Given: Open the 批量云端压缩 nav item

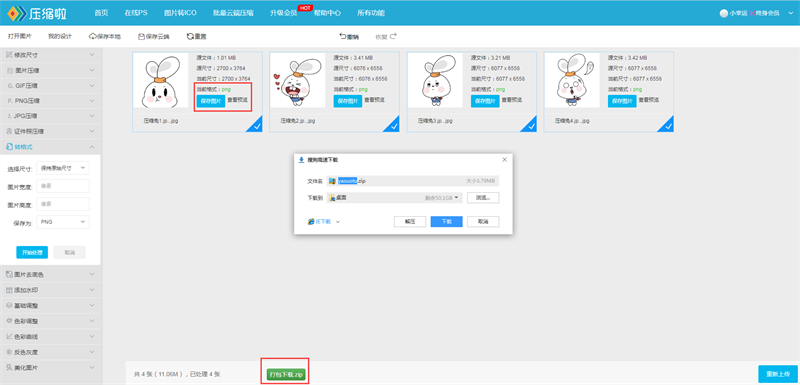Looking at the screenshot, I should [x=233, y=13].
